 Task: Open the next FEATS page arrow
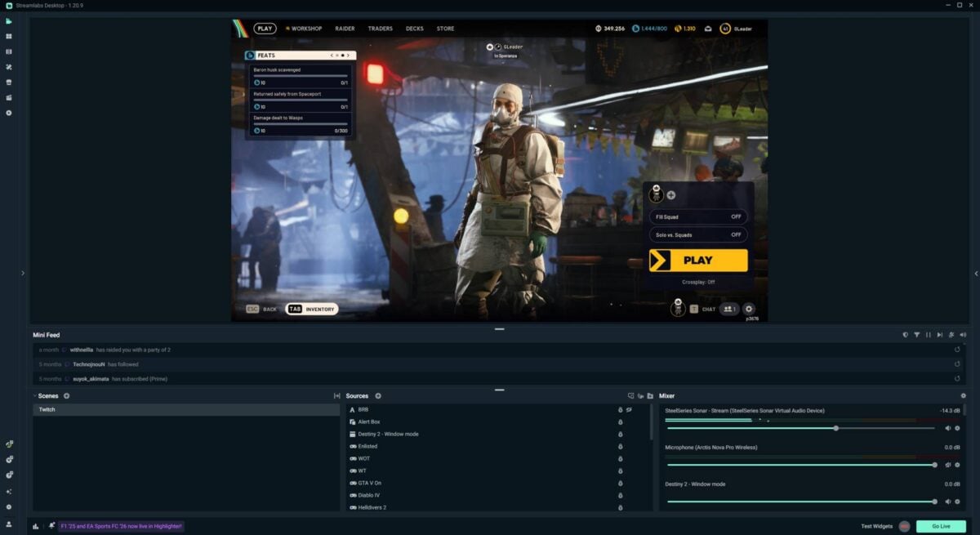tap(350, 55)
